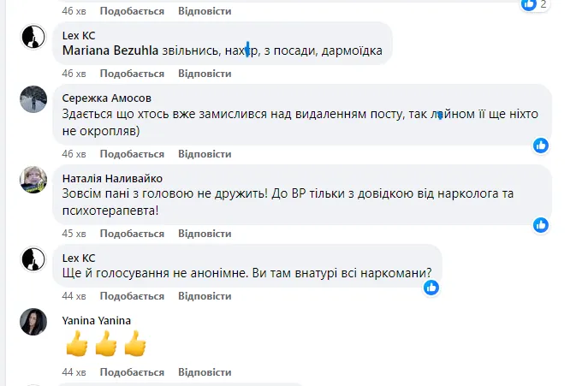Open Наталія Наливайко's profile picture

tap(33, 179)
